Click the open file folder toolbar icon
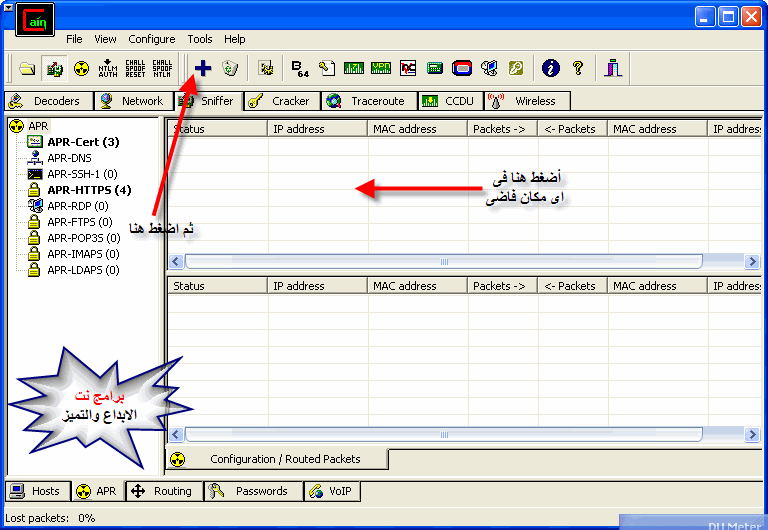The height and width of the screenshot is (530, 768). point(27,68)
